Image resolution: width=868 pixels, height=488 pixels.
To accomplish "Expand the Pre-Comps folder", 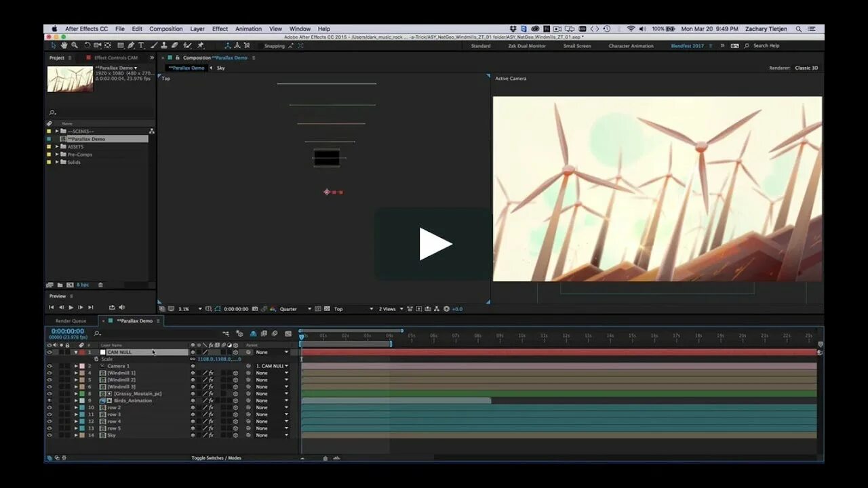I will click(x=57, y=155).
